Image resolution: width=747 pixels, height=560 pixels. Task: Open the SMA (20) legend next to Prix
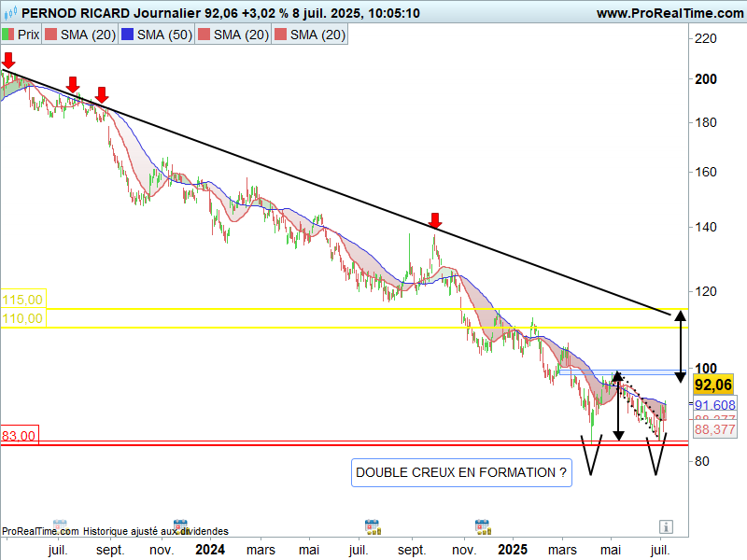[80, 35]
